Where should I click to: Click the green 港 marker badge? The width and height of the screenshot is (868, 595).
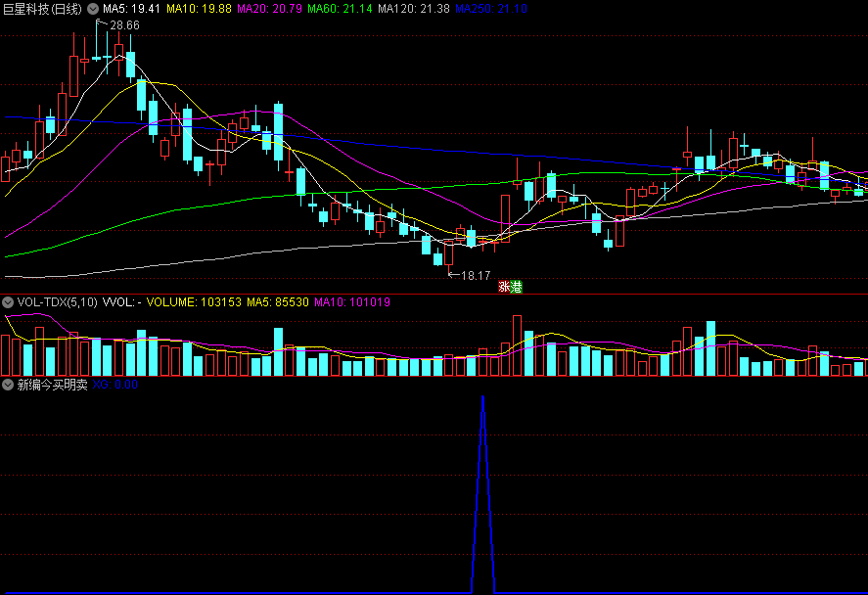(516, 287)
